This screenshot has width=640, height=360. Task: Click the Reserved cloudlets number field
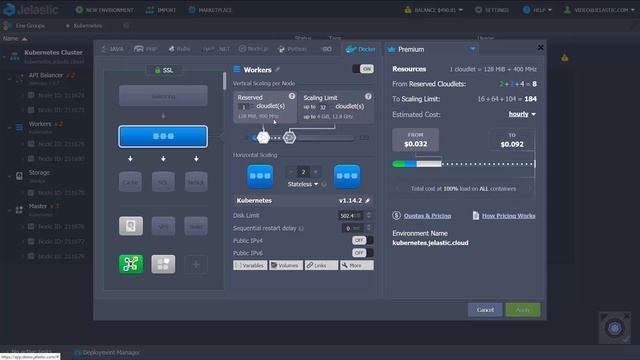(245, 107)
